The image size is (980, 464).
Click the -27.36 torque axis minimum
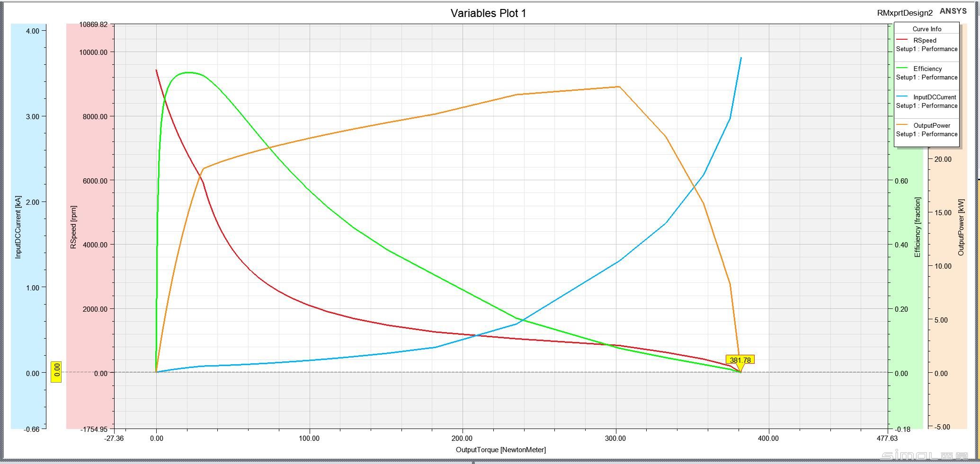point(114,438)
